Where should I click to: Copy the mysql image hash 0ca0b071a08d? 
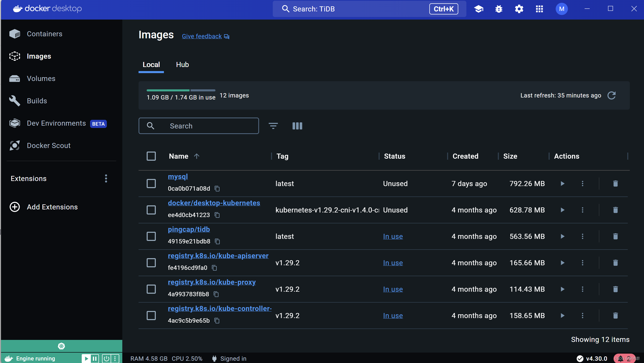click(217, 189)
